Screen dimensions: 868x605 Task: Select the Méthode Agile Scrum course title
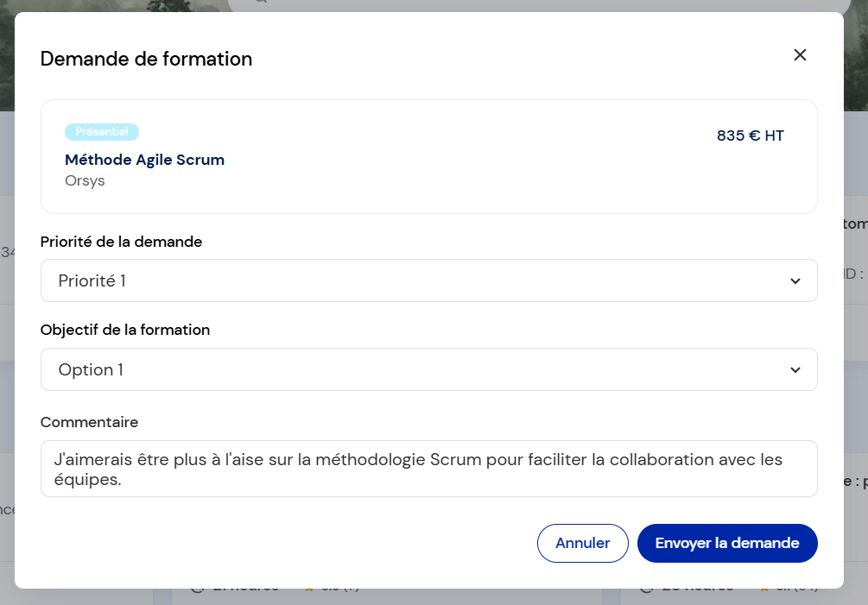pyautogui.click(x=144, y=160)
